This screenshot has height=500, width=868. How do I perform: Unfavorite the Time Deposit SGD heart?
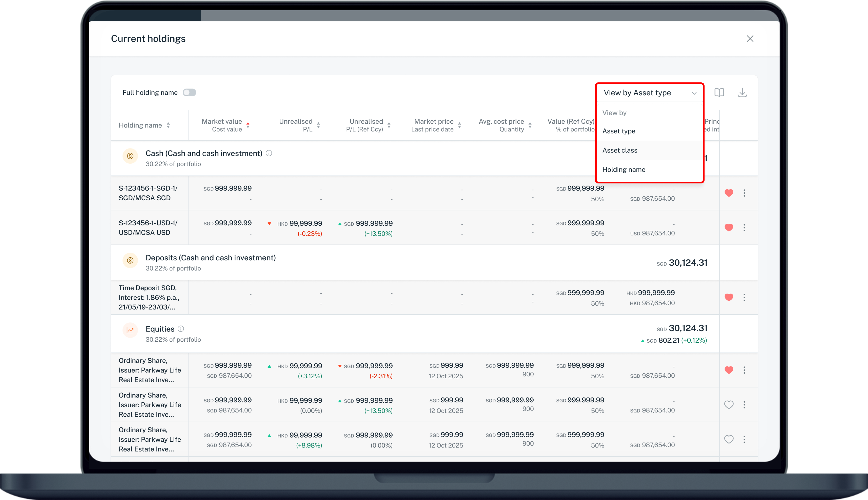coord(729,297)
